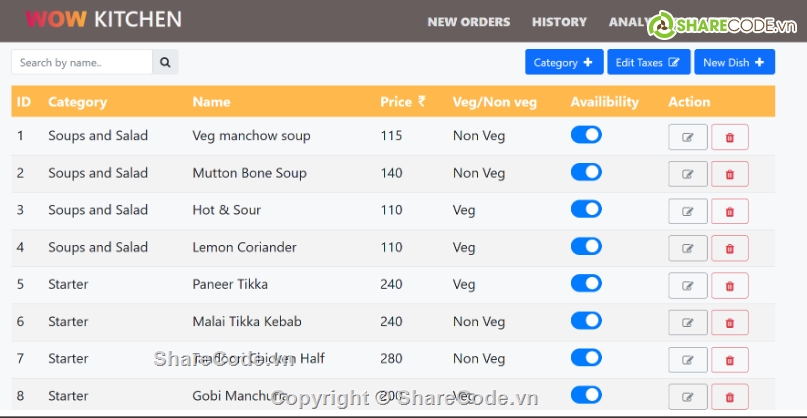Delete the Lemon Coriander dish

point(729,248)
